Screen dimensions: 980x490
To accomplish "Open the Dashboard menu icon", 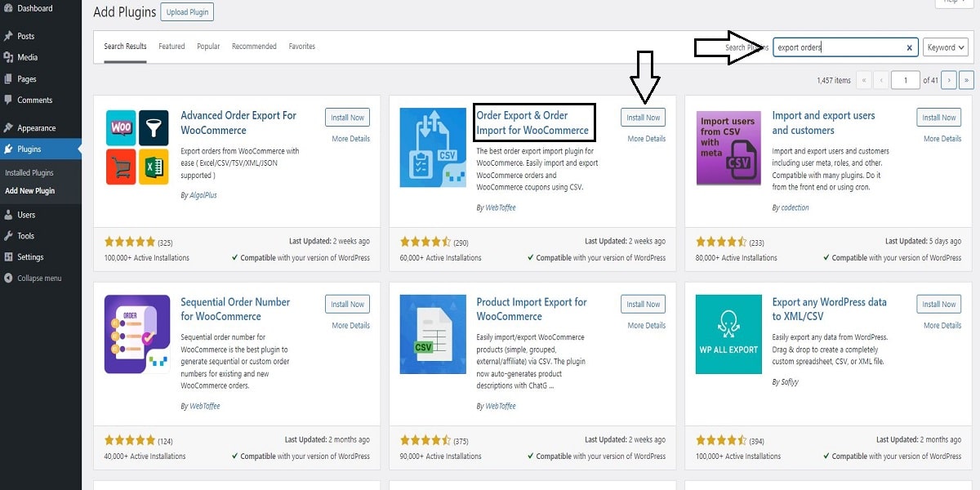I will tap(8, 8).
